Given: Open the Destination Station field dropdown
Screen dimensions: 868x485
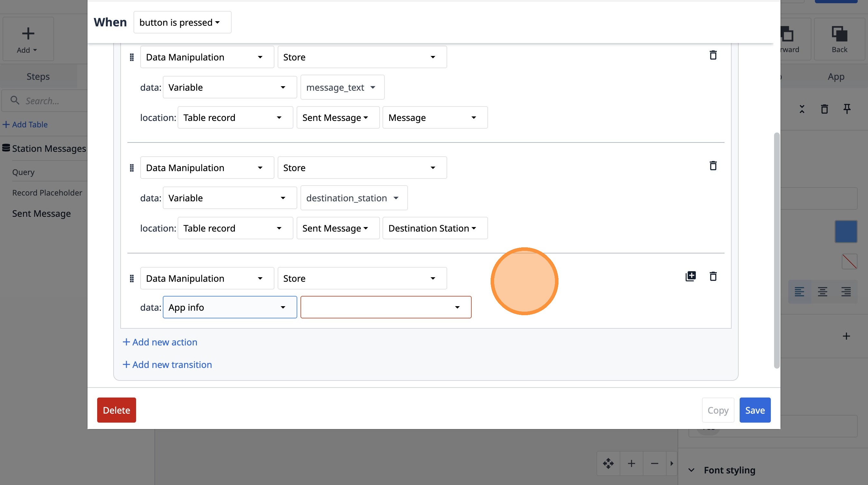Looking at the screenshot, I should point(435,228).
